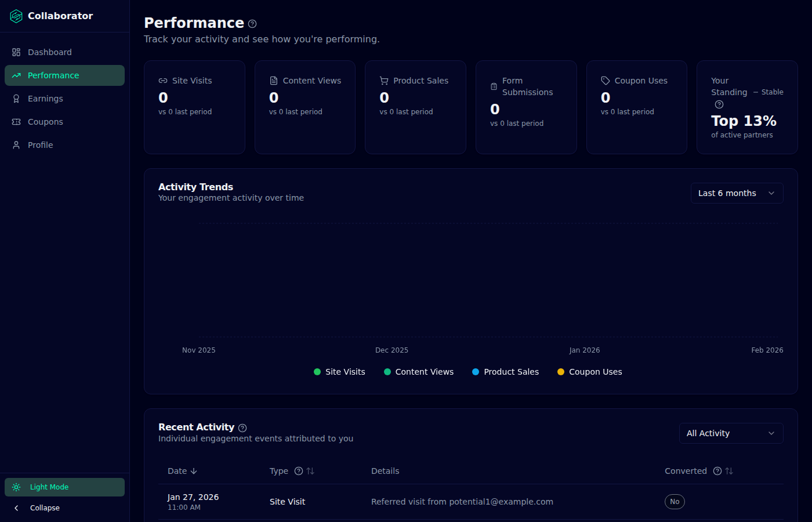Click the Content Views document icon
This screenshot has width=812, height=522.
274,81
